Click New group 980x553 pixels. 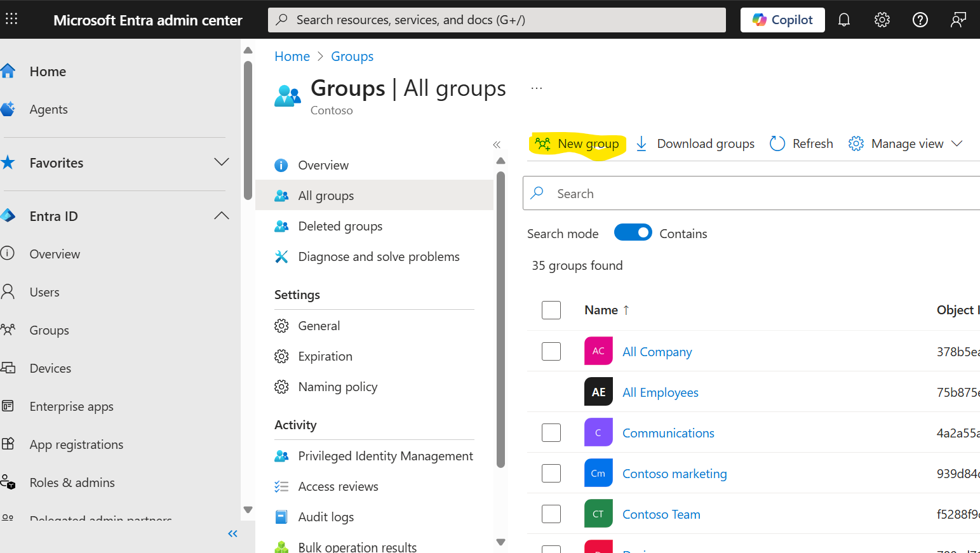tap(577, 143)
